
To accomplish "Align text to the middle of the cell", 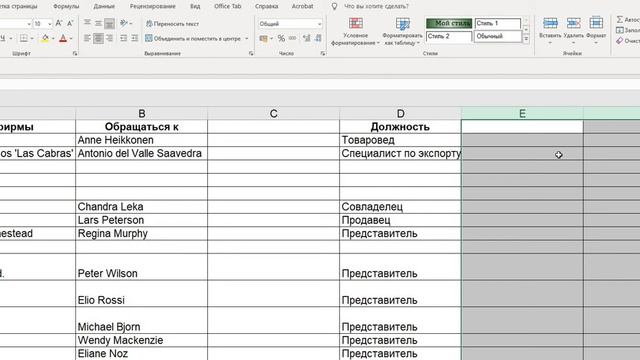I will [x=98, y=24].
